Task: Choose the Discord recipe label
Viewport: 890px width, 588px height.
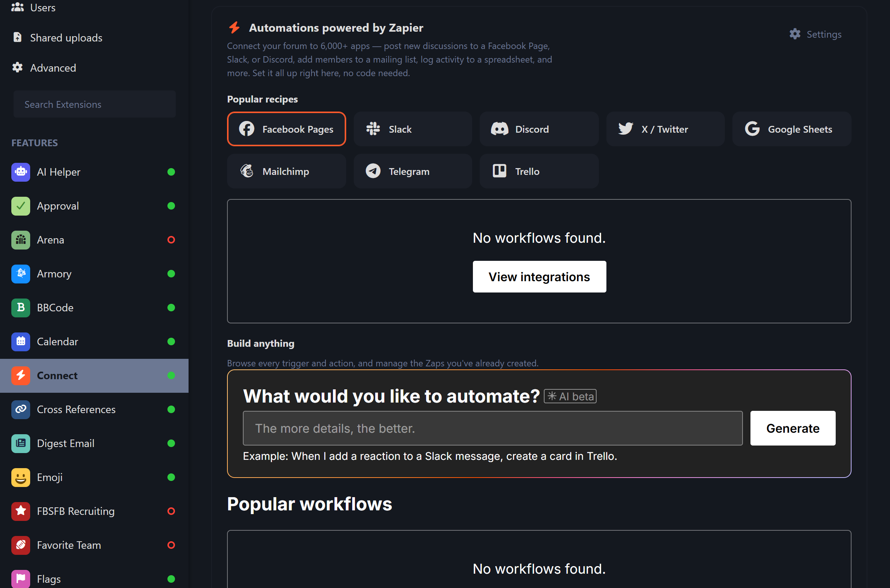Action: tap(532, 129)
